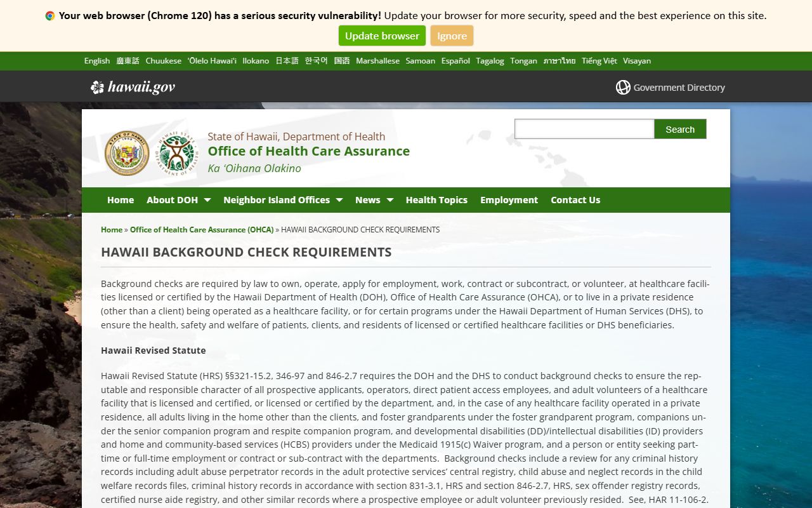812x508 pixels.
Task: Click the Chrome icon in the warning banner
Action: 50,16
